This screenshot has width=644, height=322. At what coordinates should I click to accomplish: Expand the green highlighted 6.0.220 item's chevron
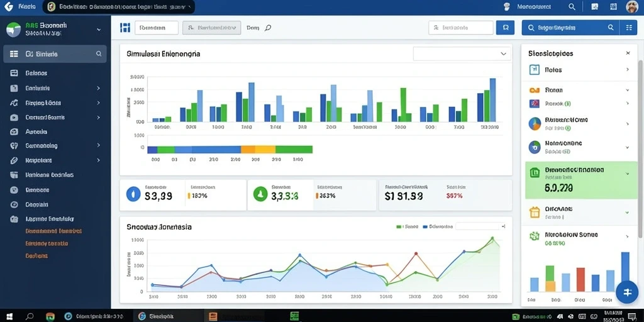coord(628,174)
